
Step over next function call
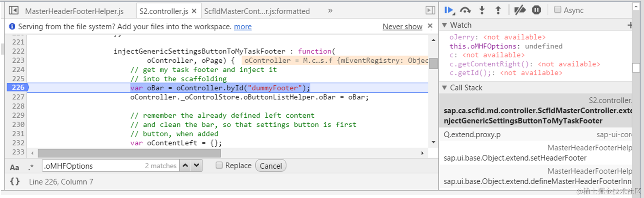tap(465, 10)
